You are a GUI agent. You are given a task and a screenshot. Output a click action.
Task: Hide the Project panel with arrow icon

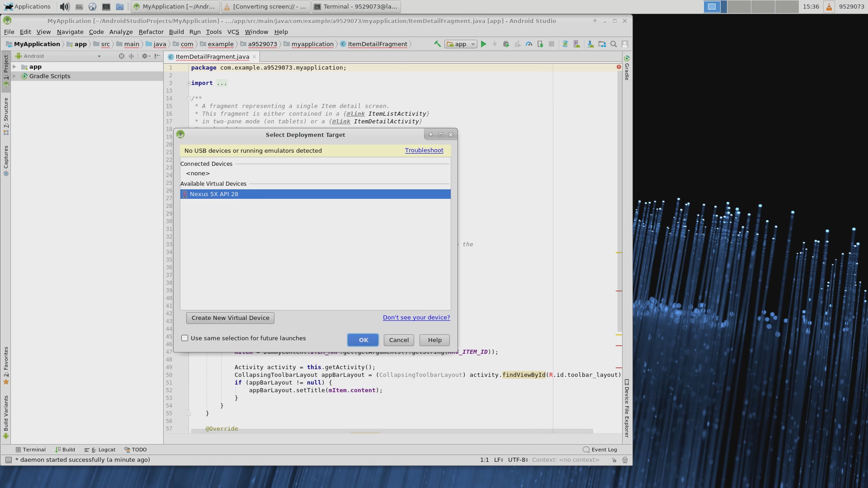click(157, 56)
